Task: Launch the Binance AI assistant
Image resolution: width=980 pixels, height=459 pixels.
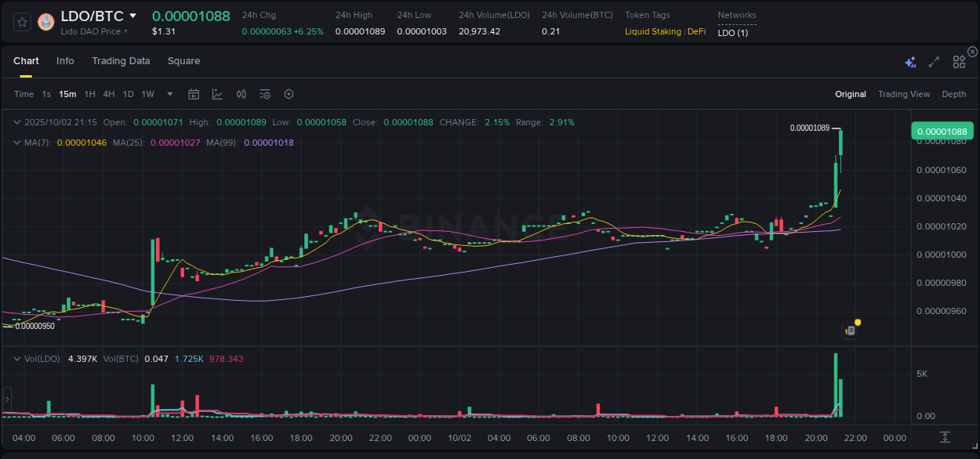Action: click(x=910, y=61)
